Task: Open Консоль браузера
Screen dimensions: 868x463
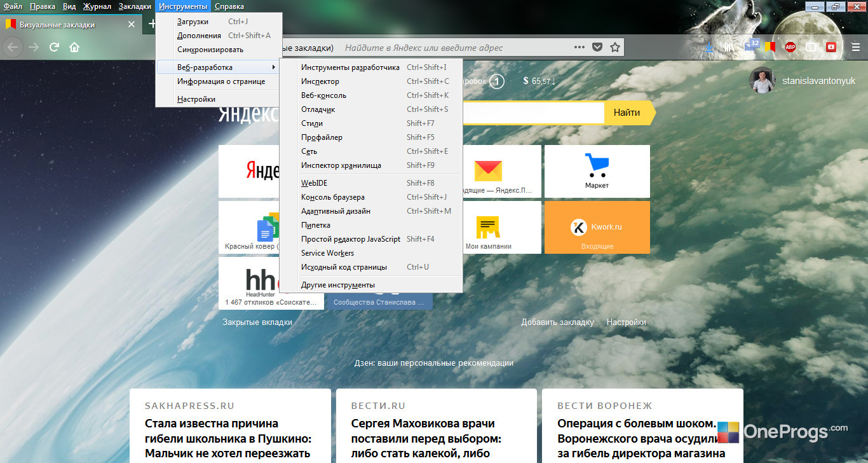Action: pyautogui.click(x=371, y=197)
